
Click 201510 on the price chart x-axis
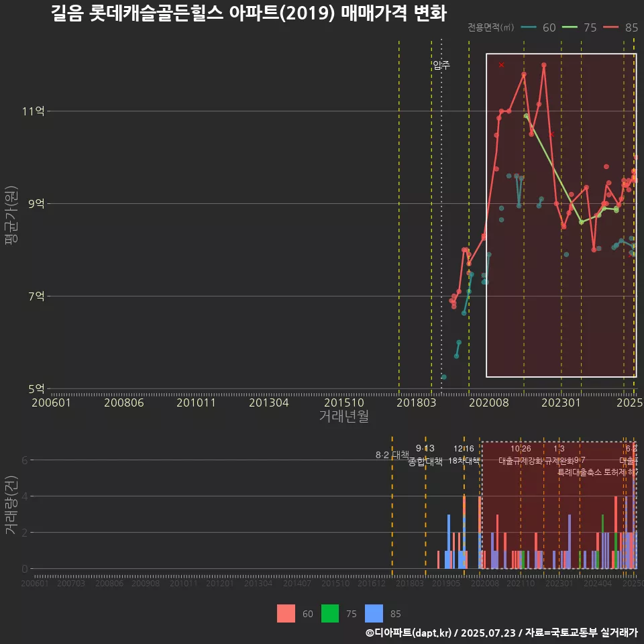343,402
